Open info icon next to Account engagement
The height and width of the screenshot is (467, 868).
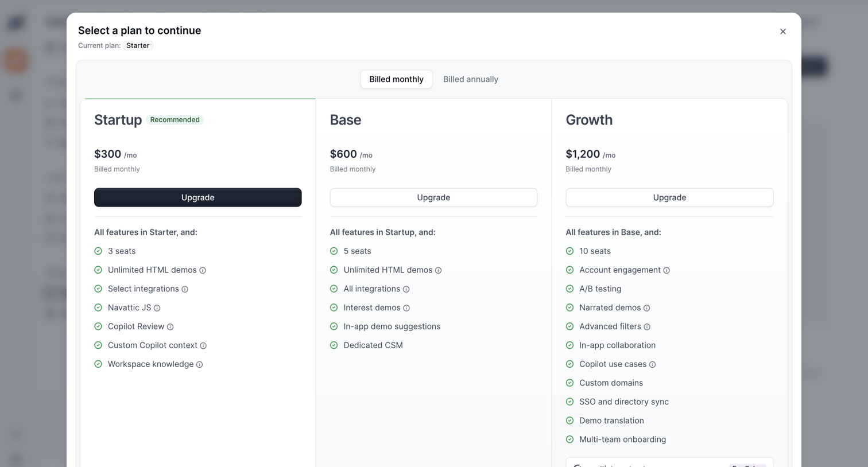tap(666, 270)
